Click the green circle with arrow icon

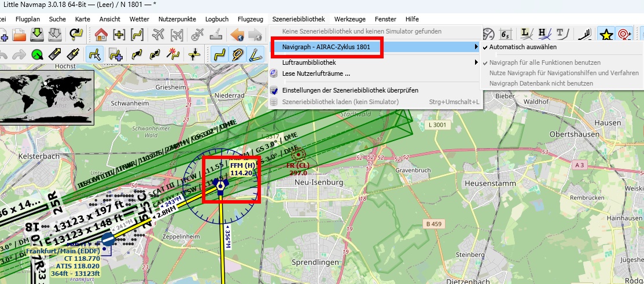click(x=37, y=54)
